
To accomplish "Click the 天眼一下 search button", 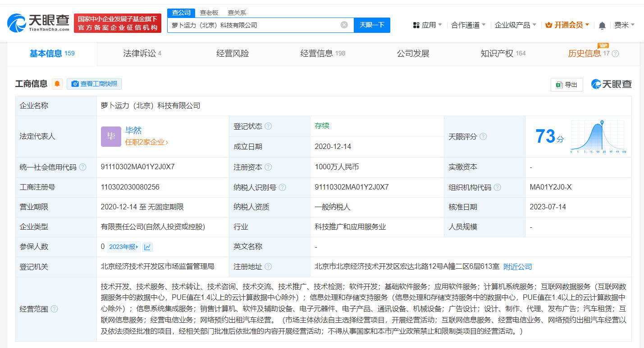I will tap(372, 25).
